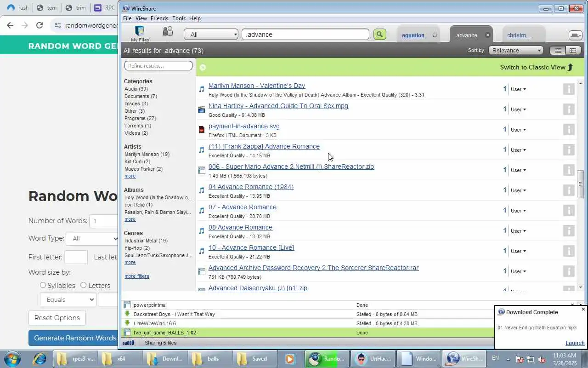Click the video icon of Nina Hartley result
Image resolution: width=588 pixels, height=368 pixels.
point(201,109)
